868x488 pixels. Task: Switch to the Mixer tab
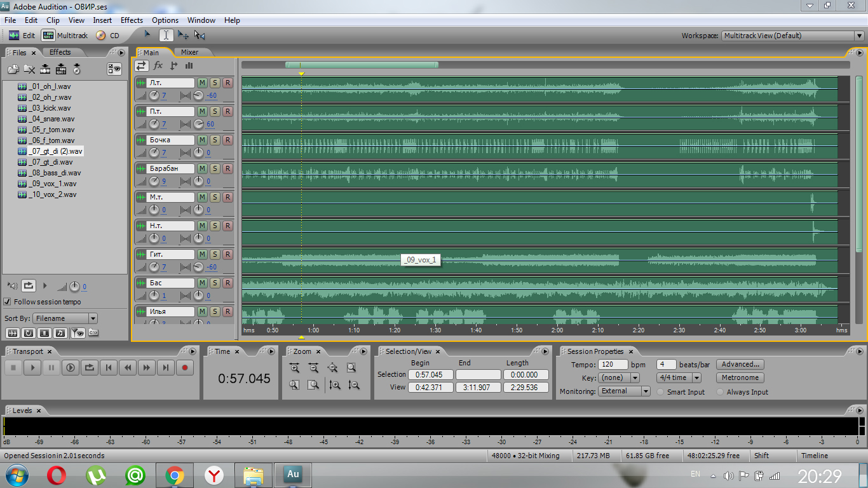pyautogui.click(x=189, y=52)
